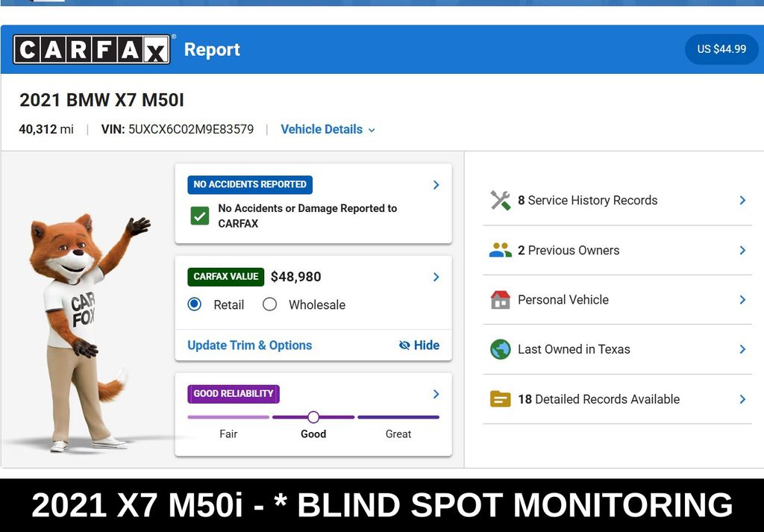Open the No Accidents Reported chevron
The image size is (764, 532).
pos(436,184)
